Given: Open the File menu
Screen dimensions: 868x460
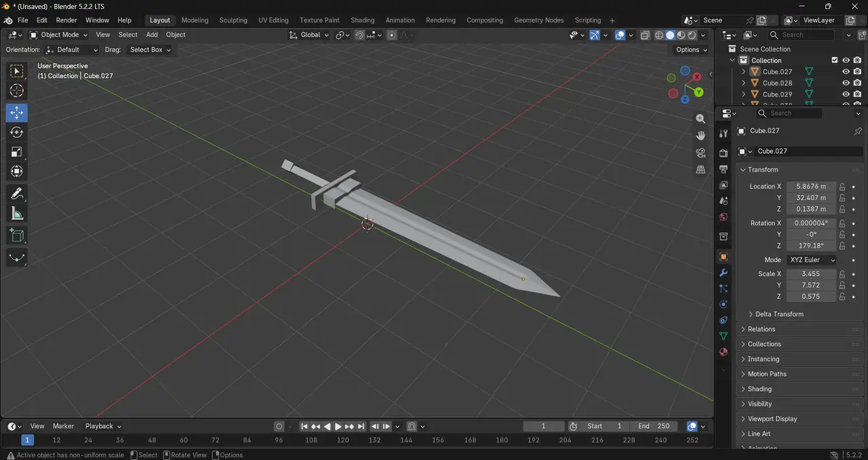Looking at the screenshot, I should (22, 20).
